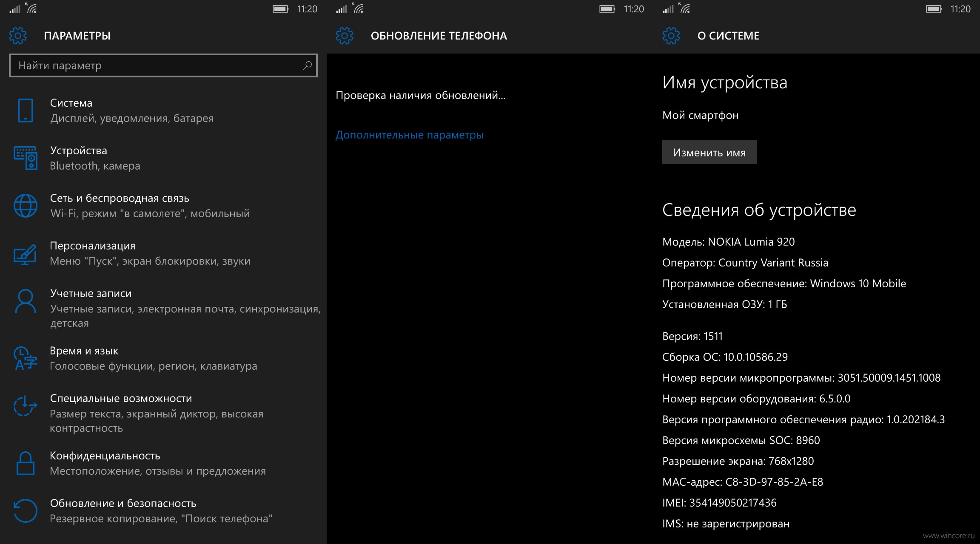Open the Устройства settings entry
The height and width of the screenshot is (544, 980).
[163, 158]
